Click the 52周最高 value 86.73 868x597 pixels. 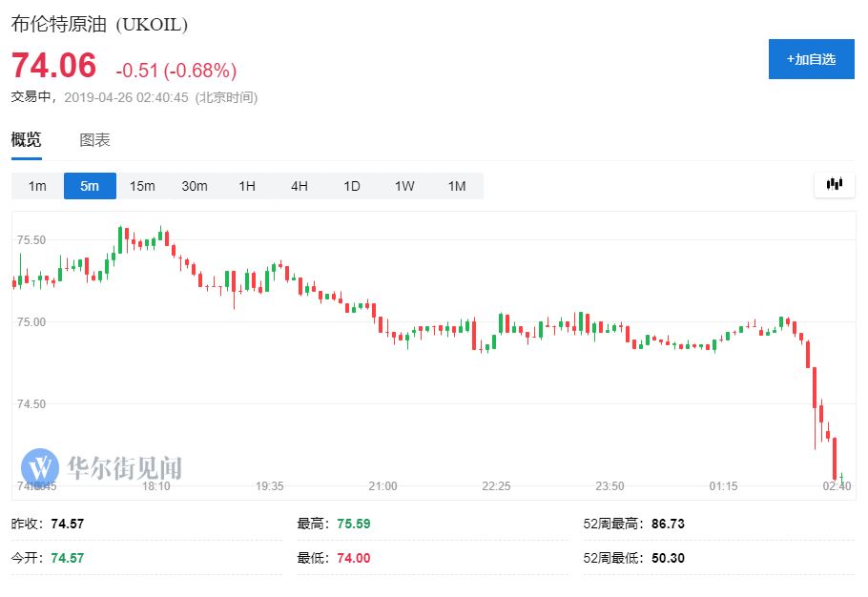click(668, 524)
